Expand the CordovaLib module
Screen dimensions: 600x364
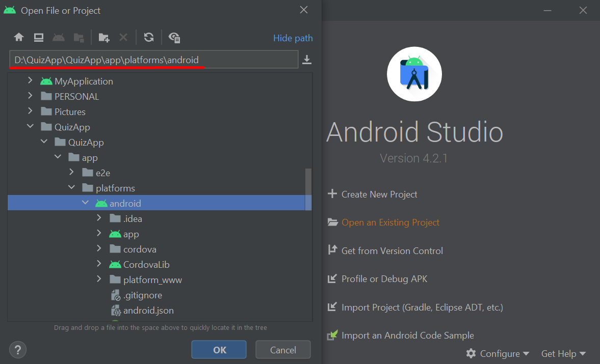tap(99, 264)
